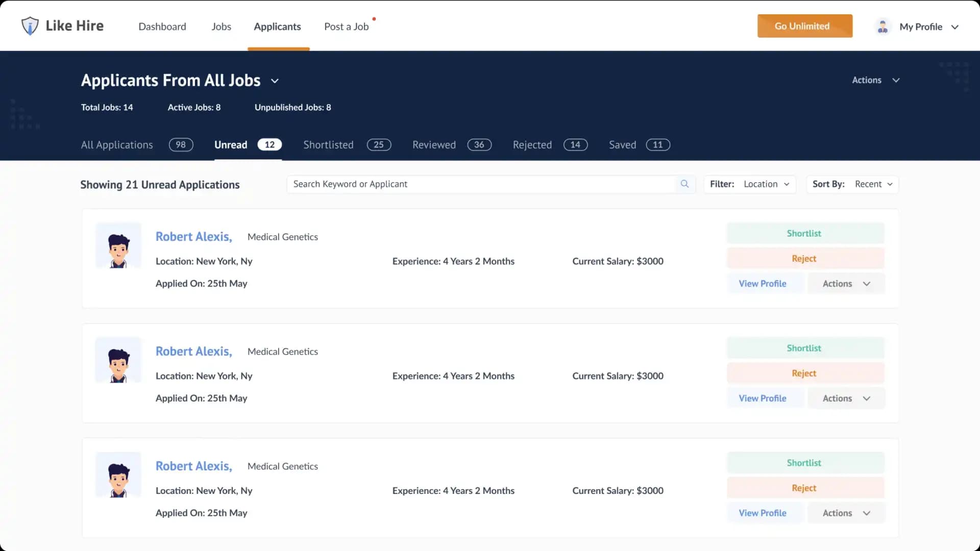Expand Actions menu on first applicant card
The width and height of the screenshot is (980, 551).
pyautogui.click(x=846, y=284)
